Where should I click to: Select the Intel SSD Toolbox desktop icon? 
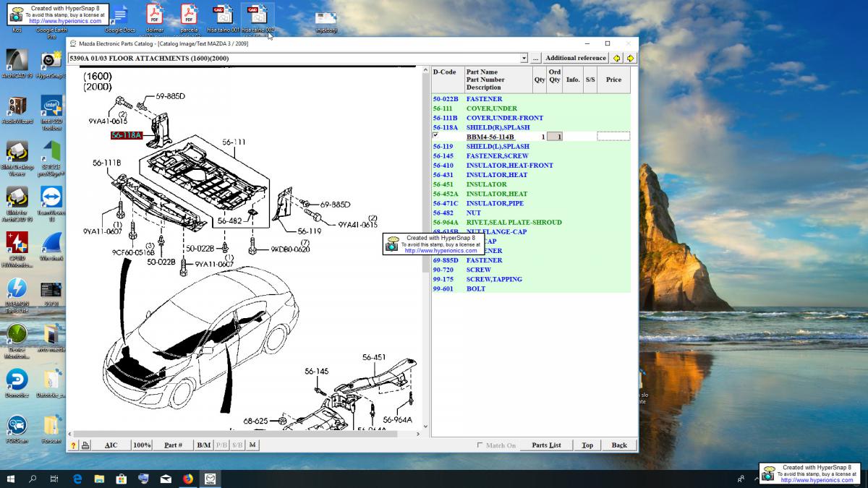[51, 112]
